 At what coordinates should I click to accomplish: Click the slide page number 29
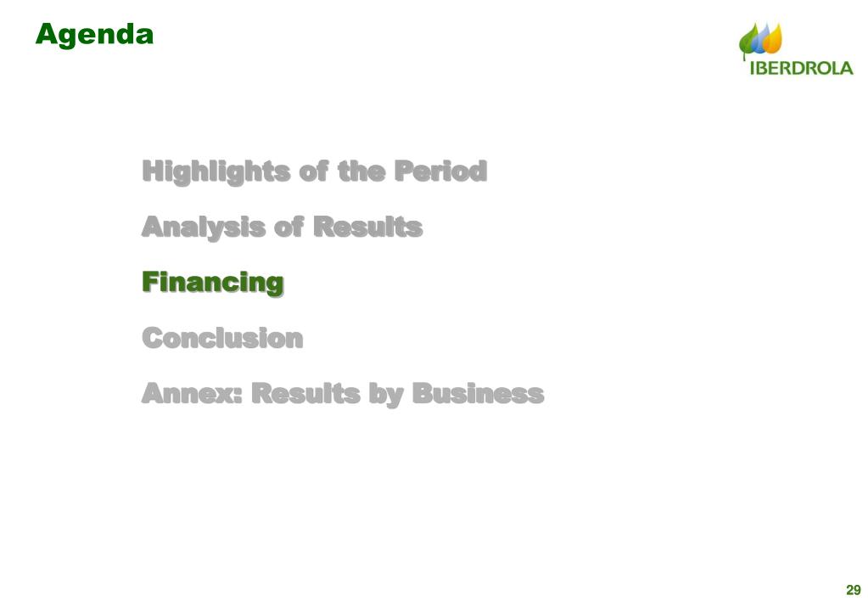coord(853,590)
